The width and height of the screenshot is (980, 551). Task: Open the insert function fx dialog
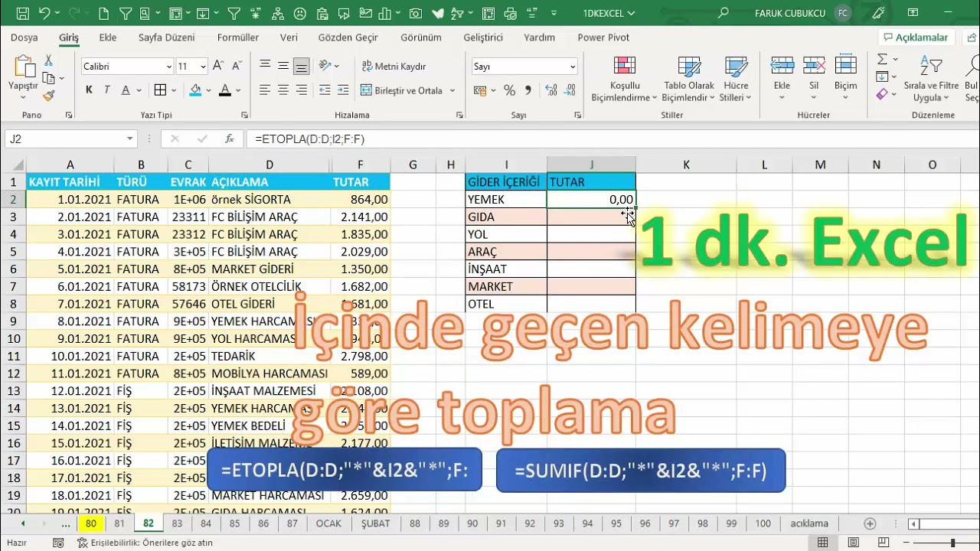click(229, 139)
